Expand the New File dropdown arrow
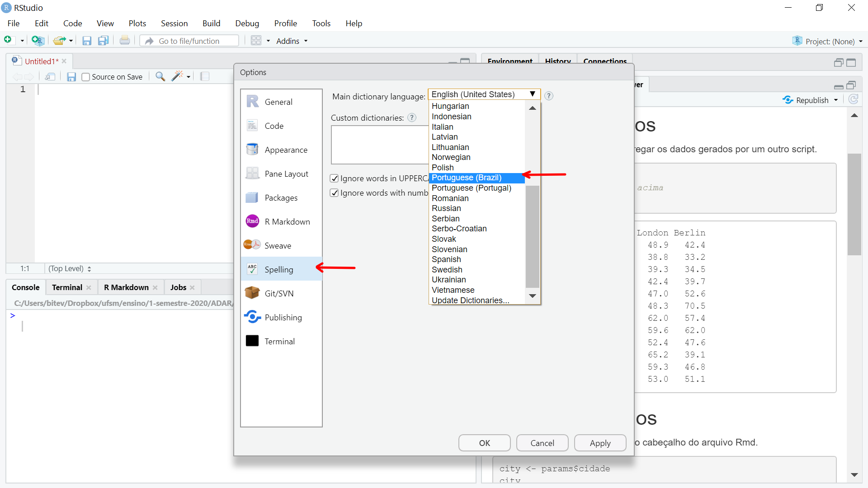The height and width of the screenshot is (488, 868). pyautogui.click(x=22, y=41)
